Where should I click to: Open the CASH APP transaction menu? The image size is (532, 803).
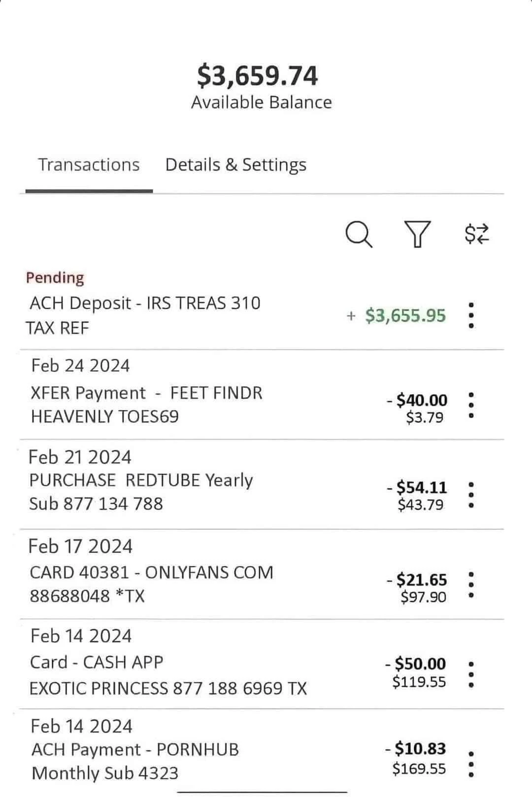click(471, 673)
